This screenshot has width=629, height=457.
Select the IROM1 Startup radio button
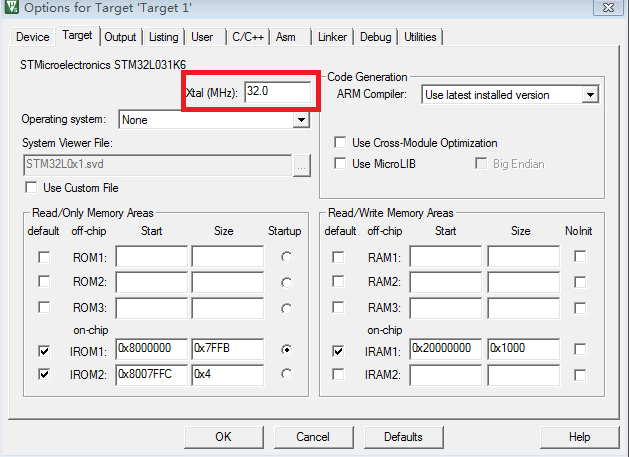[x=286, y=349]
